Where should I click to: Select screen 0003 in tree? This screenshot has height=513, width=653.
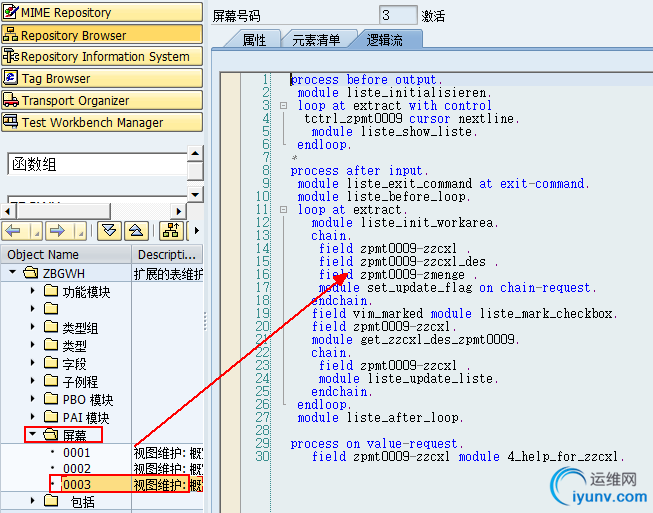[77, 485]
